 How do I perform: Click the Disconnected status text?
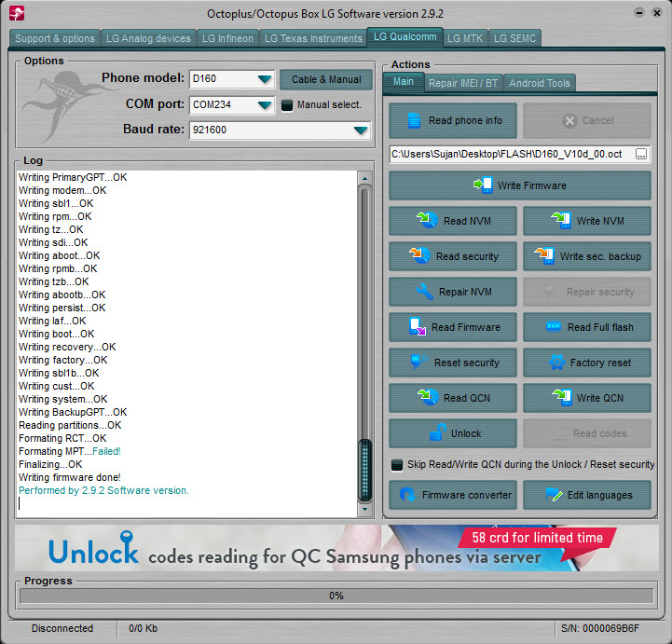click(x=62, y=628)
